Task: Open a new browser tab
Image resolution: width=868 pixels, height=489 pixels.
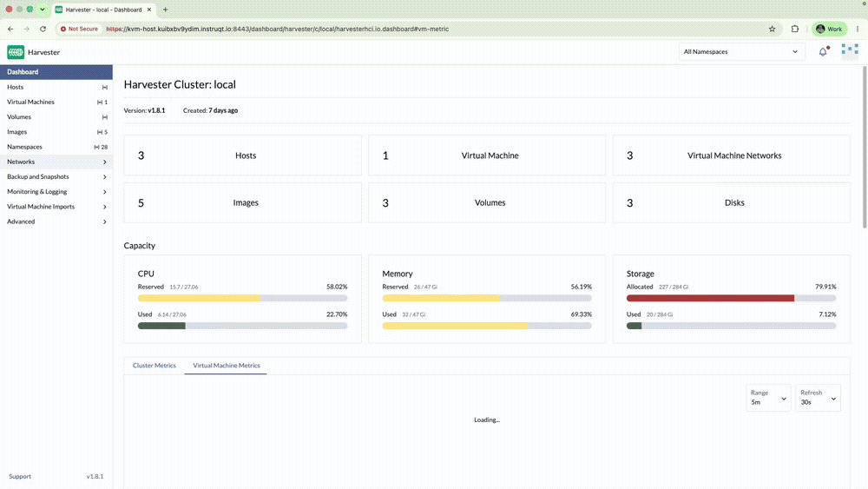Action: [x=165, y=10]
